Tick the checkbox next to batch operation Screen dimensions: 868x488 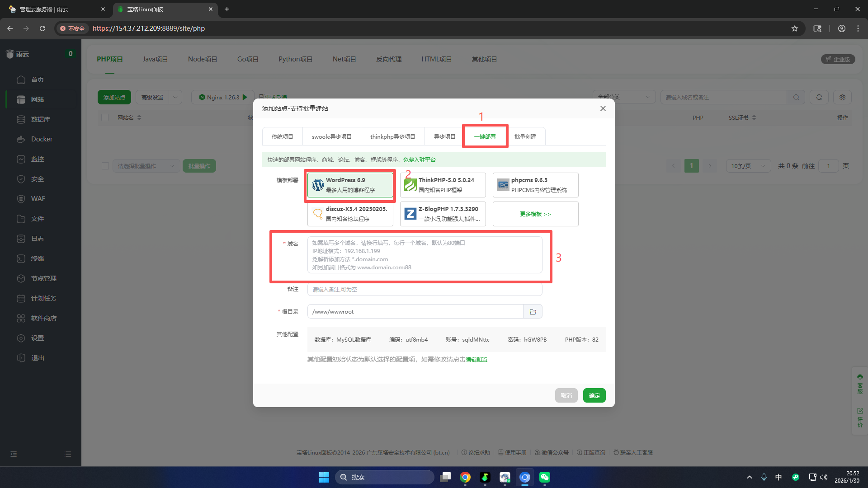tap(105, 166)
